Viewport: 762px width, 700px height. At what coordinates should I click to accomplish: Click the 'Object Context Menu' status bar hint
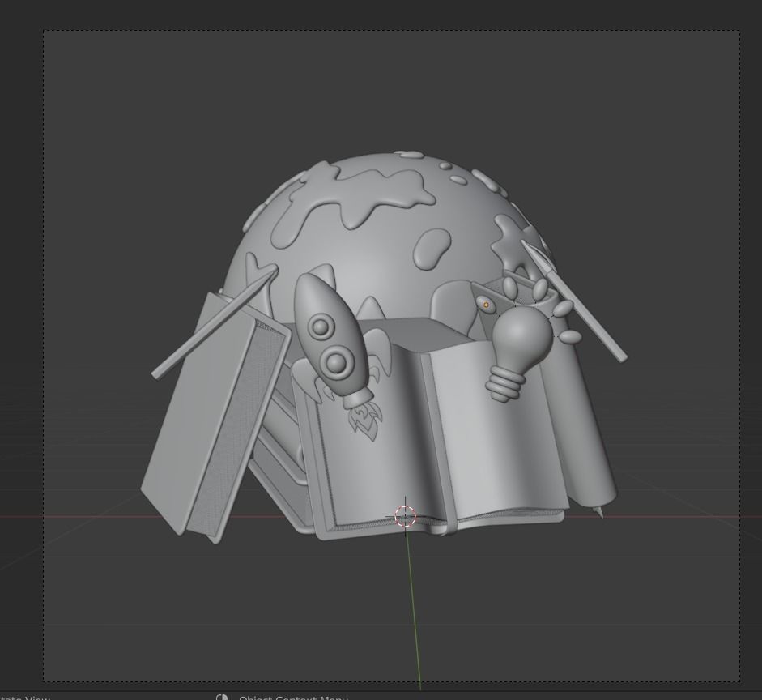click(293, 697)
